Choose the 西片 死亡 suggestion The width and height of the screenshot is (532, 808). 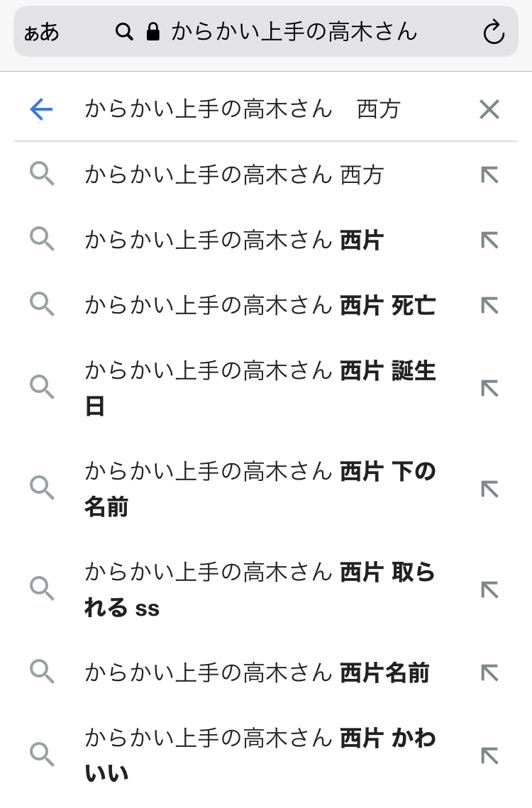pos(260,305)
